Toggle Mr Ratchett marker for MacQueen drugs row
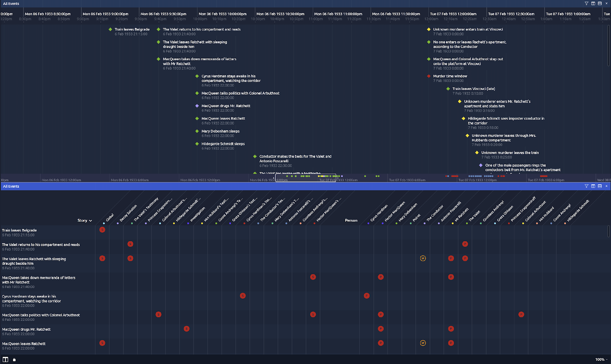 click(x=451, y=329)
